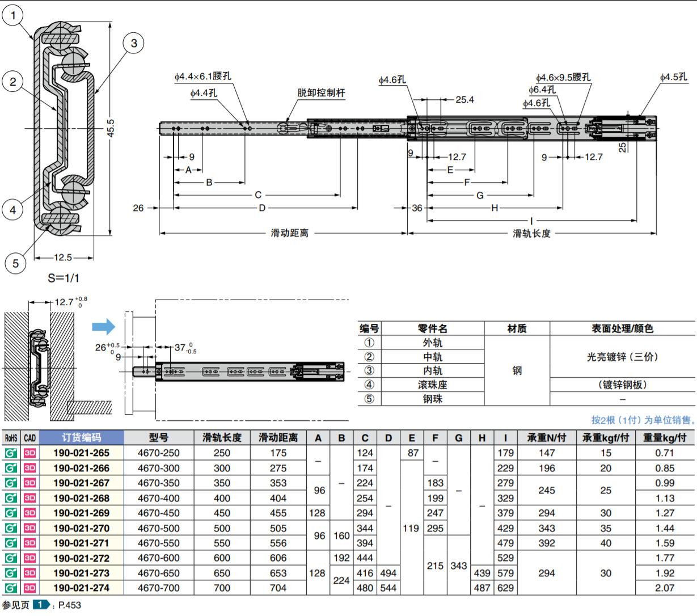697x616 pixels.
Task: Open order code 190-021-274
Action: (x=82, y=588)
